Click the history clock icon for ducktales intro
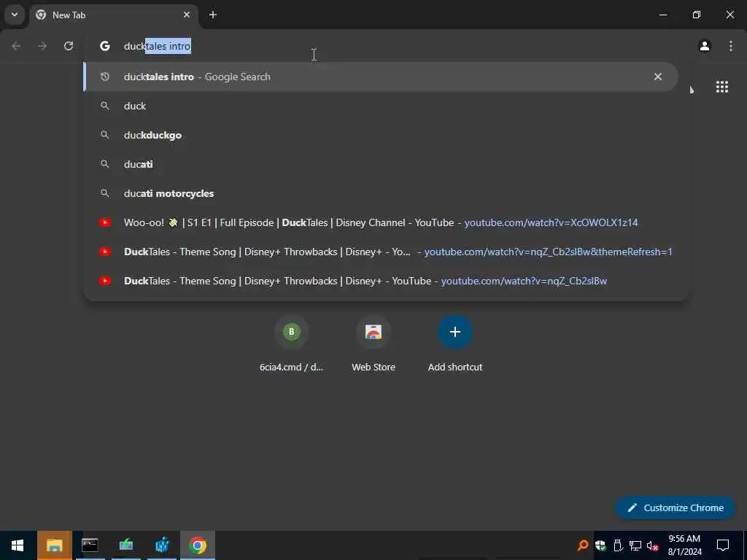Screen dimensions: 747x560 (x=105, y=77)
